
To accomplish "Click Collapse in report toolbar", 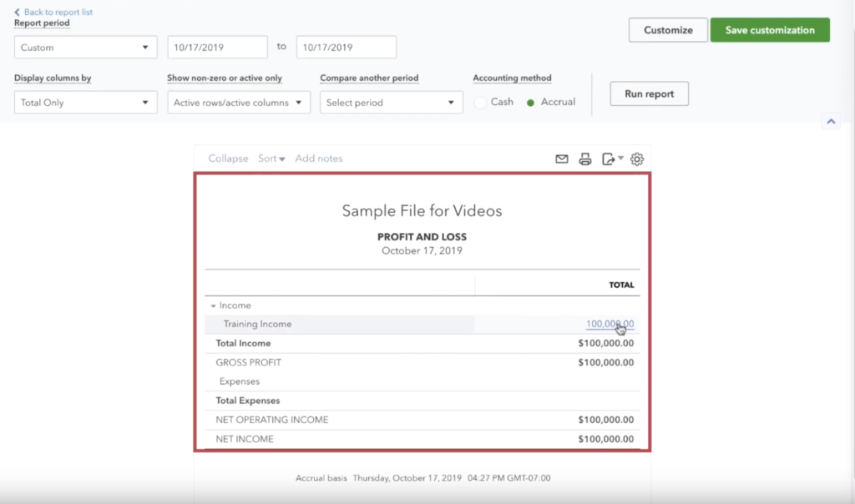I will pyautogui.click(x=228, y=159).
